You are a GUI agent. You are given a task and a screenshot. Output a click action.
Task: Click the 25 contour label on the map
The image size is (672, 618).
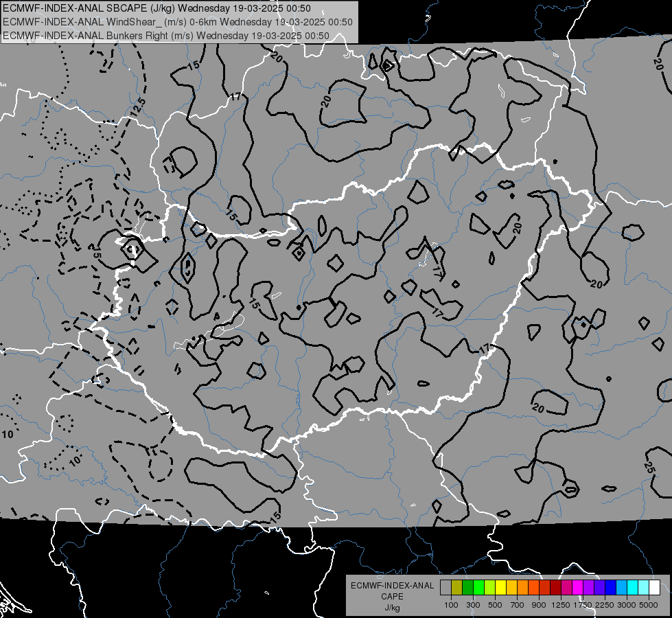coord(649,467)
